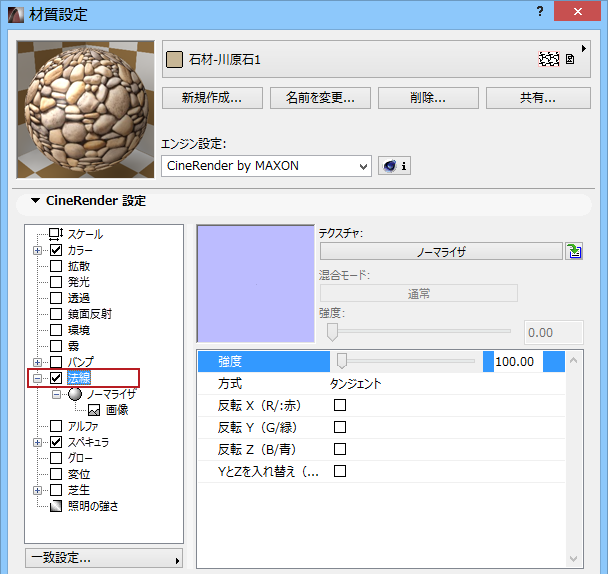
Task: Uncheck the 法線 channel checkbox
Action: coord(56,378)
